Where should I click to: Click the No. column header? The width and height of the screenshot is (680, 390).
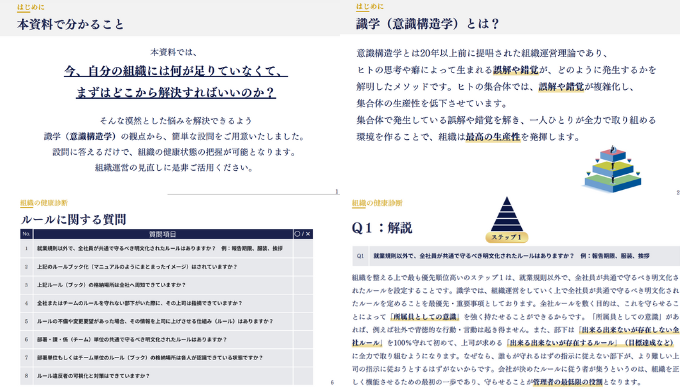click(26, 234)
